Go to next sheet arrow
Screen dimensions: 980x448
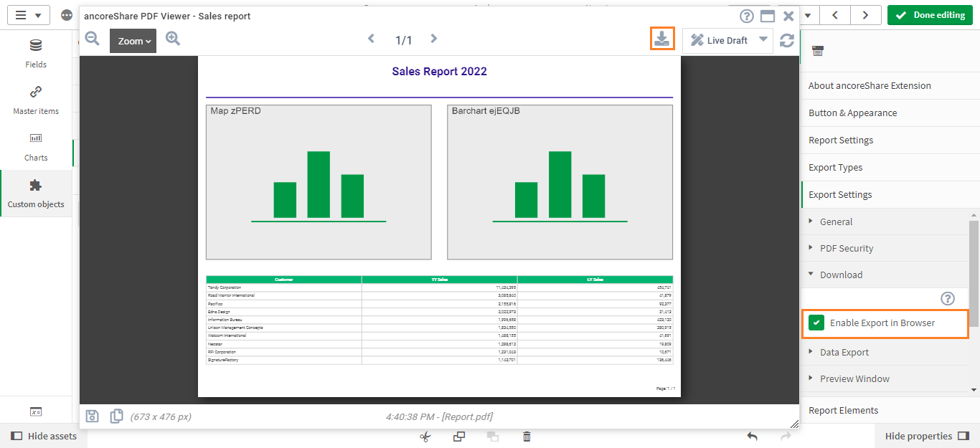866,15
